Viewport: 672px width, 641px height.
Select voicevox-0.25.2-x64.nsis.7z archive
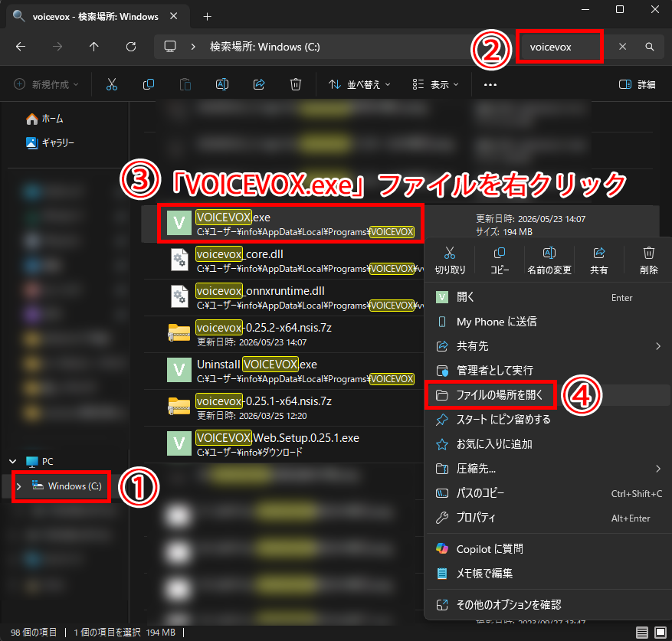click(283, 335)
